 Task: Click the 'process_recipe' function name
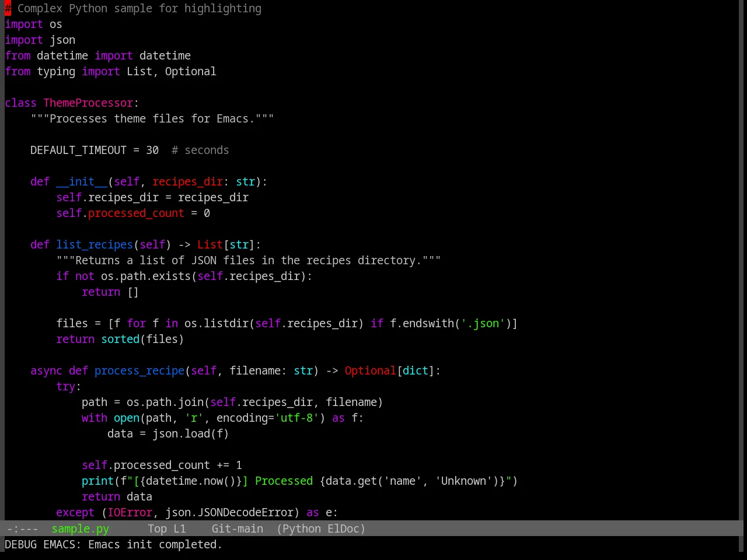(139, 370)
